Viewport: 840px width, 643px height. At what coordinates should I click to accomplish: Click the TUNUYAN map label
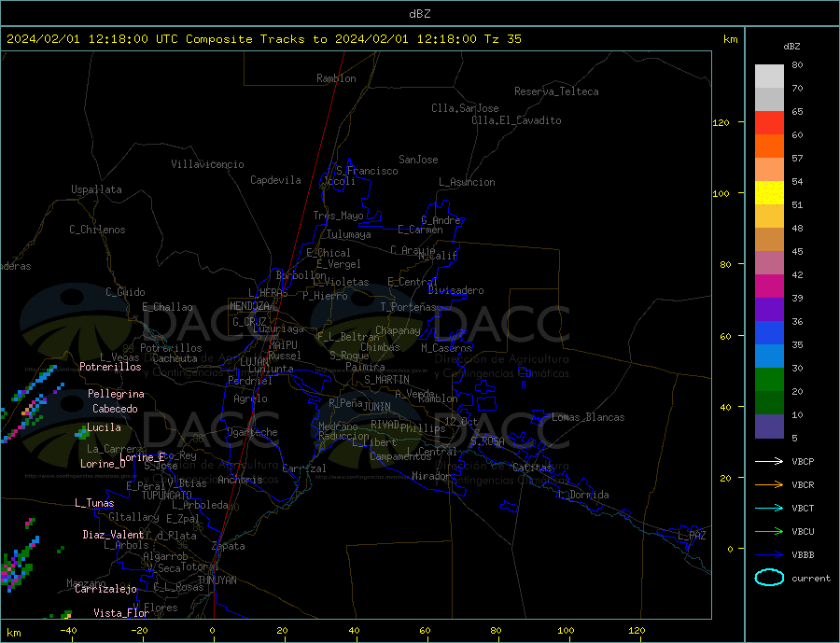217,580
